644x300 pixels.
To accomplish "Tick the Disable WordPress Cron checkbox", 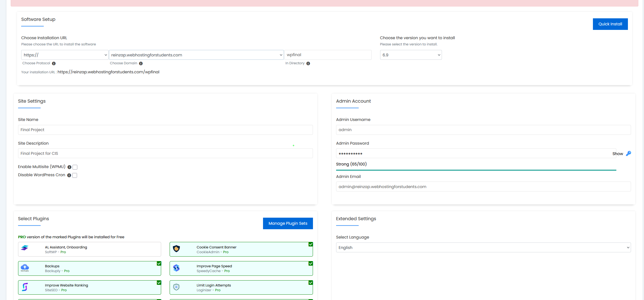I will [x=75, y=175].
